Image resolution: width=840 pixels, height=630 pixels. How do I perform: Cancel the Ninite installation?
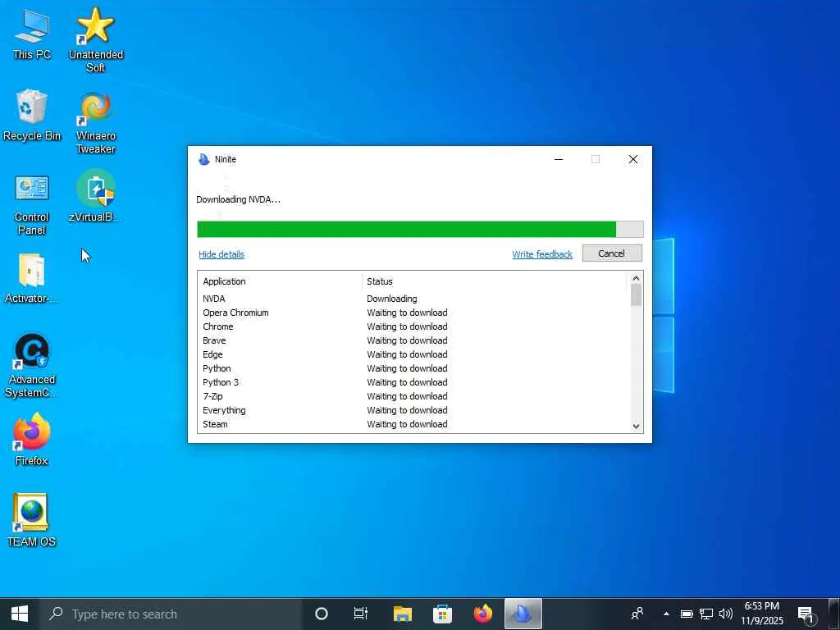pos(612,253)
